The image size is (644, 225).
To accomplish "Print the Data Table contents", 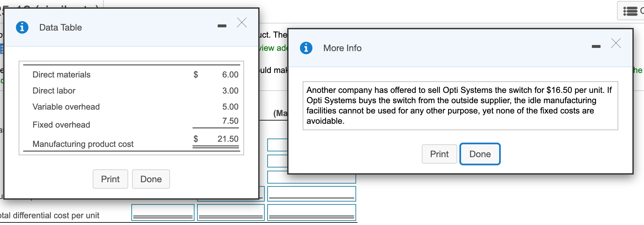I will coord(110,179).
